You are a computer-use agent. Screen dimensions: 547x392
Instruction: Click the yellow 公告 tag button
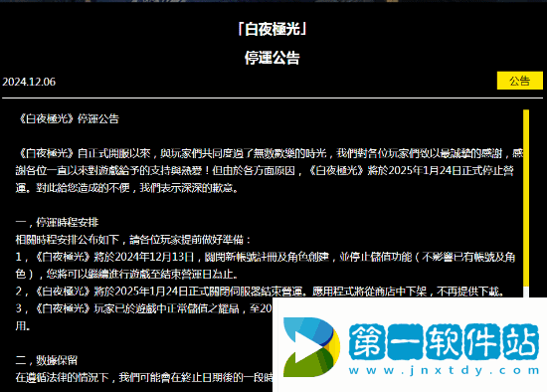(x=520, y=81)
